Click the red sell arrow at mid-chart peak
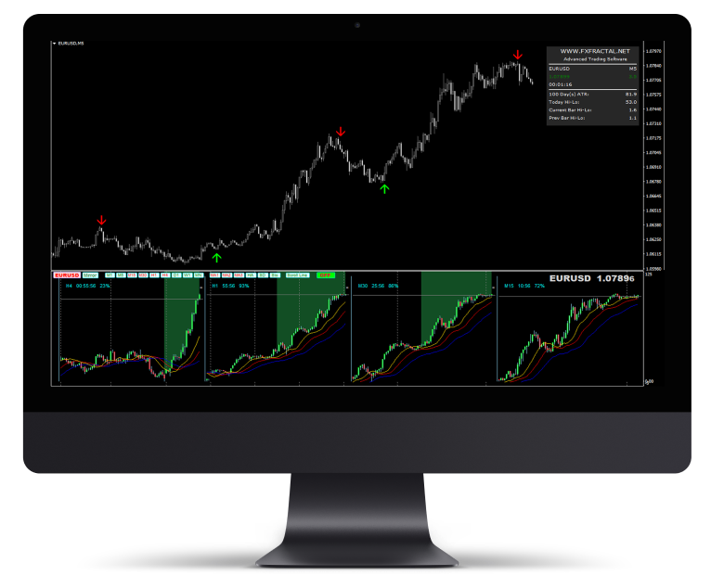The image size is (711, 588). 341,132
